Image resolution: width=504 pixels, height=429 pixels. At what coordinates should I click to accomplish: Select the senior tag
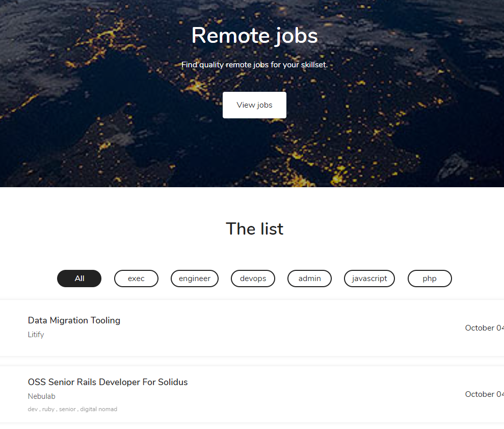tap(66, 409)
